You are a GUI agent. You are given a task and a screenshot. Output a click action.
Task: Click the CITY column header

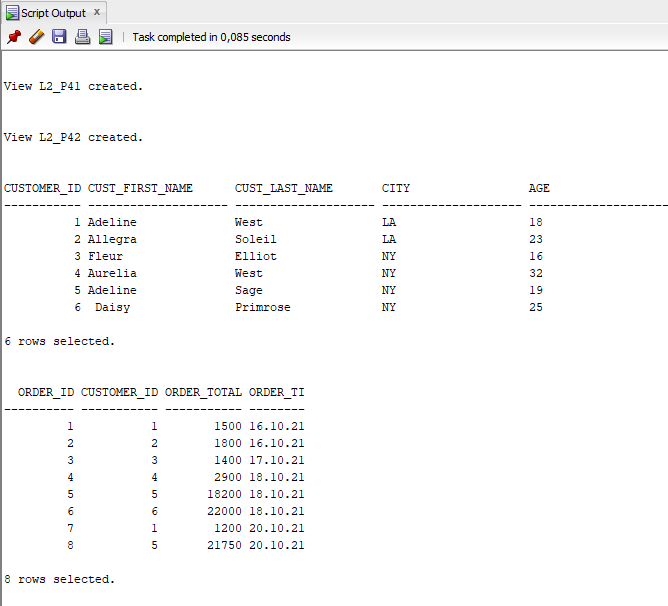[x=396, y=188]
